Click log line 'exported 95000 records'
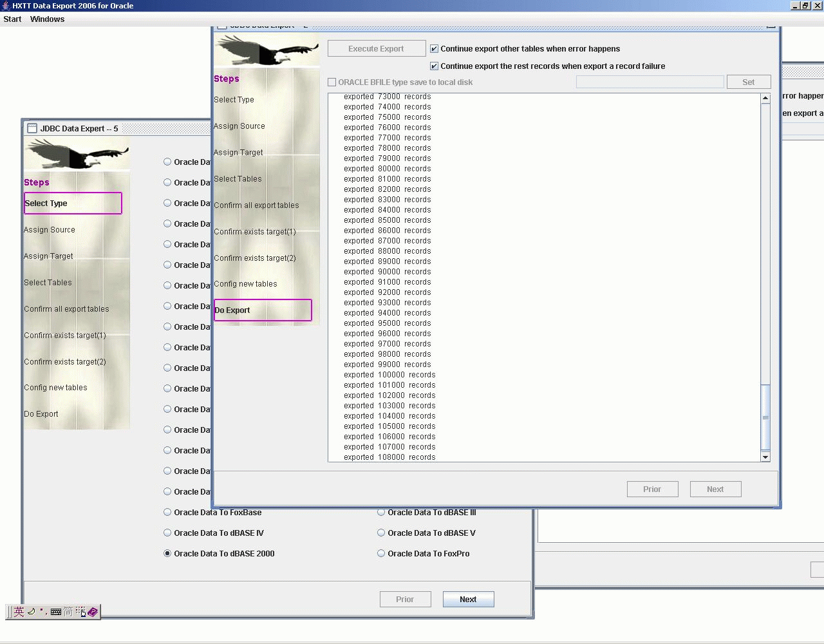Image resolution: width=824 pixels, height=644 pixels. (x=388, y=323)
